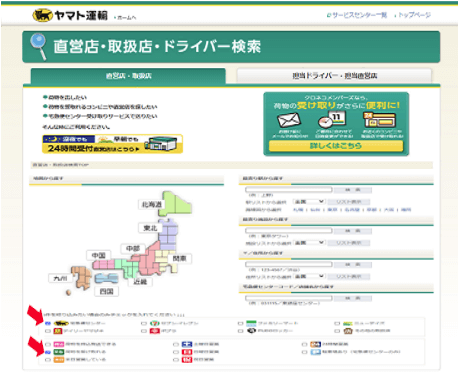Click the blue parking-available icon
Screen dimensions: 458x379
[316, 352]
